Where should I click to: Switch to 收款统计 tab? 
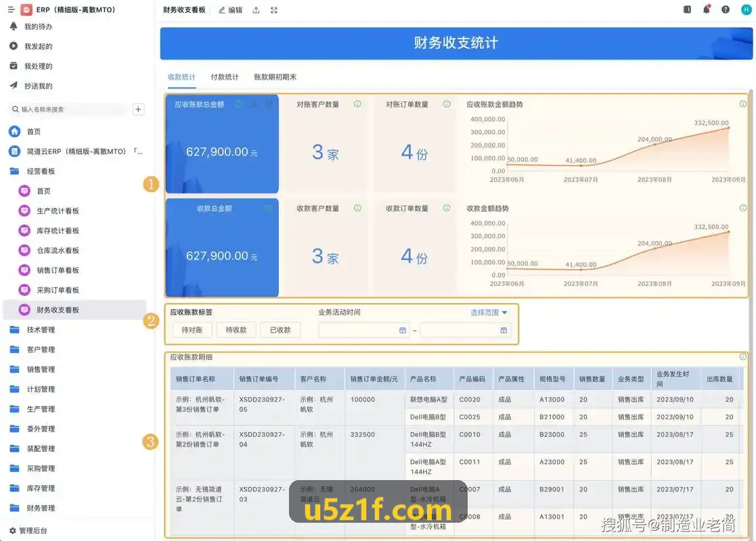(181, 77)
